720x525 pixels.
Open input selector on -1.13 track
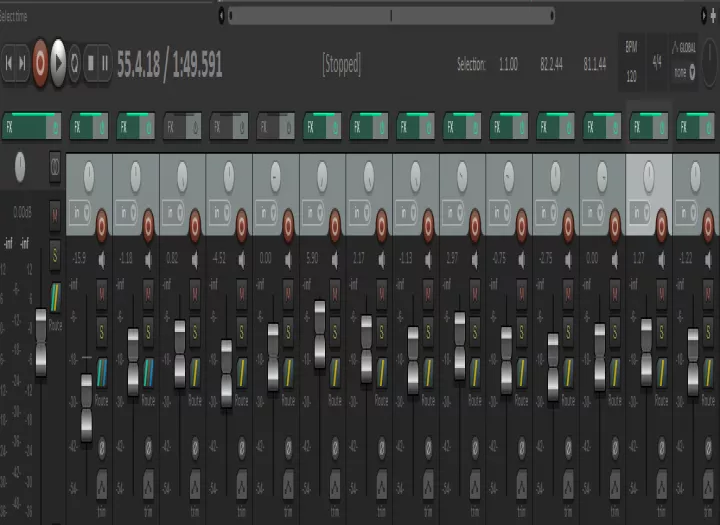[x=407, y=213]
